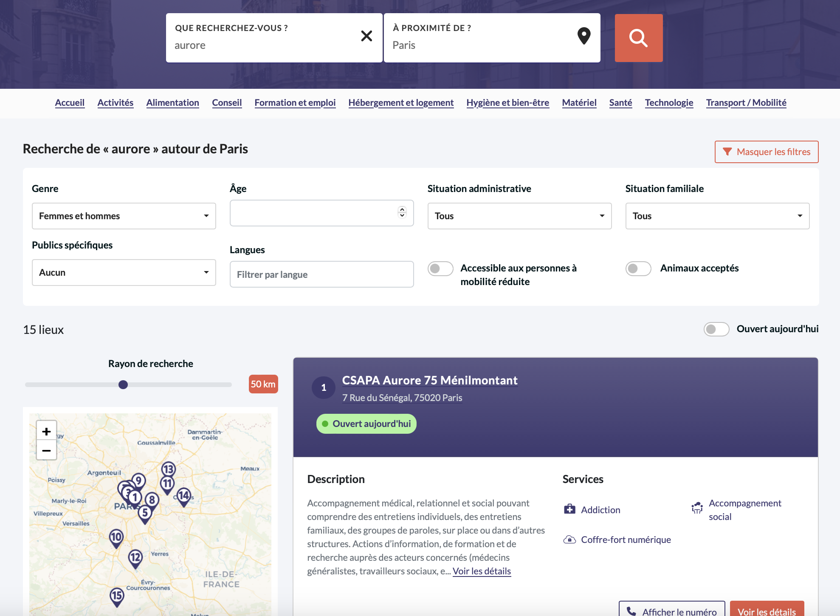
Task: Open the Genre dropdown
Action: pyautogui.click(x=124, y=216)
